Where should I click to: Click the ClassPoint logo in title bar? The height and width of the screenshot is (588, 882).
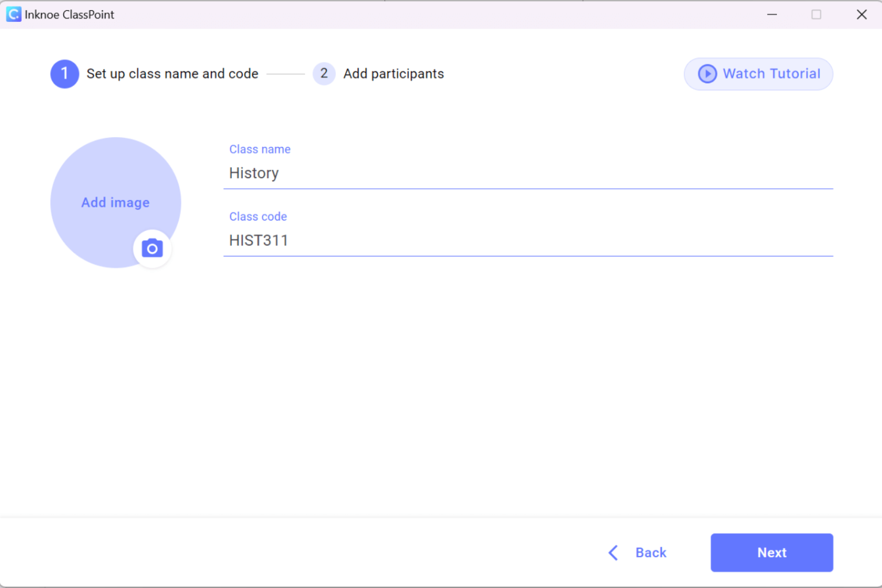pos(13,14)
